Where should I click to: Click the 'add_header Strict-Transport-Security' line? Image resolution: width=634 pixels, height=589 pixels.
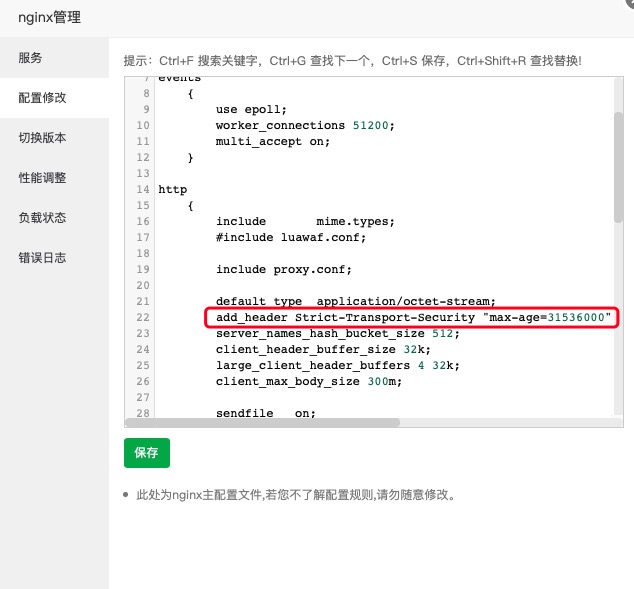[413, 318]
